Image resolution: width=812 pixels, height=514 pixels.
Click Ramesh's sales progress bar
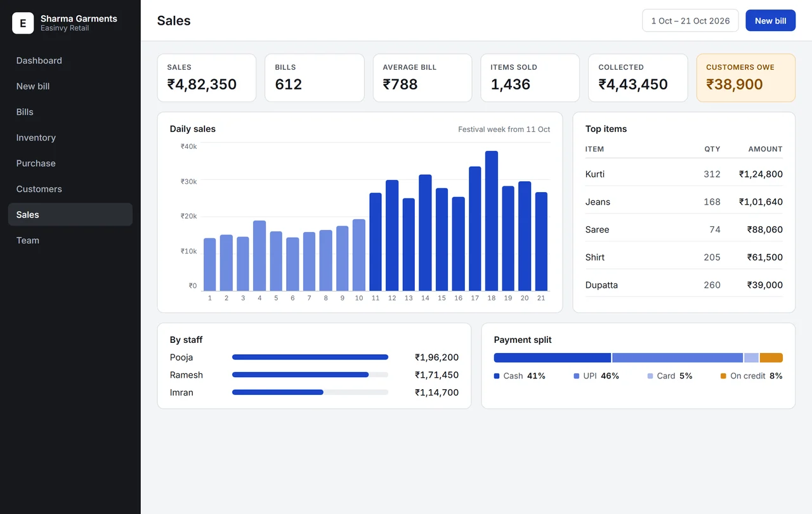(310, 375)
